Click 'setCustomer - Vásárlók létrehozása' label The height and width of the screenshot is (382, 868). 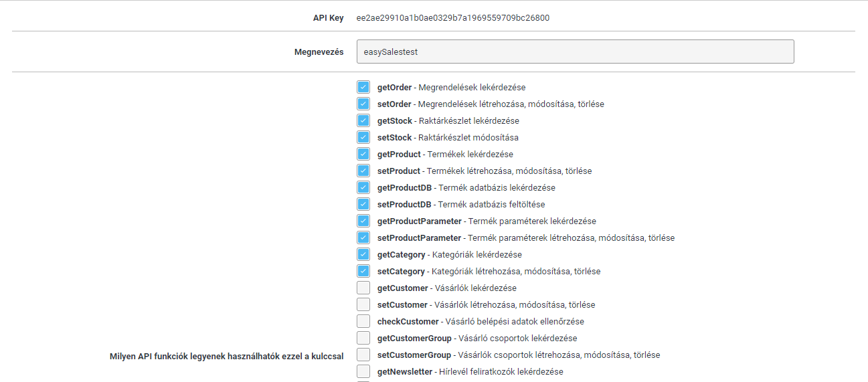(486, 305)
